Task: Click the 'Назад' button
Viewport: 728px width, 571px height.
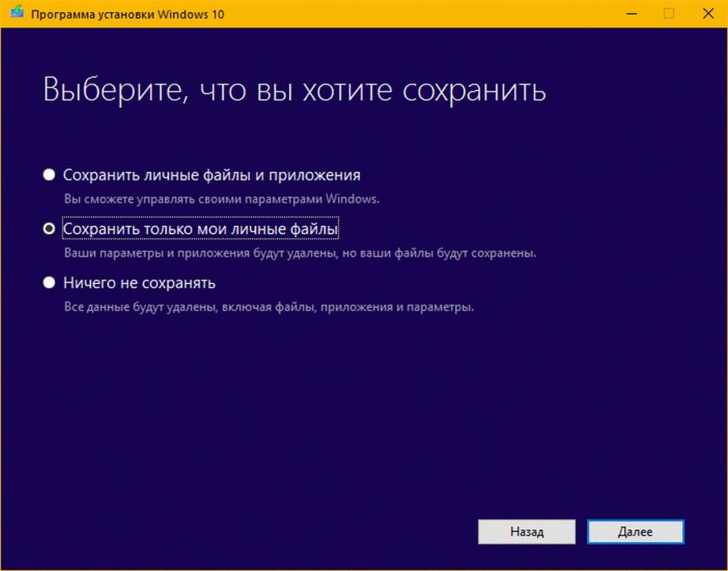Action: tap(527, 532)
